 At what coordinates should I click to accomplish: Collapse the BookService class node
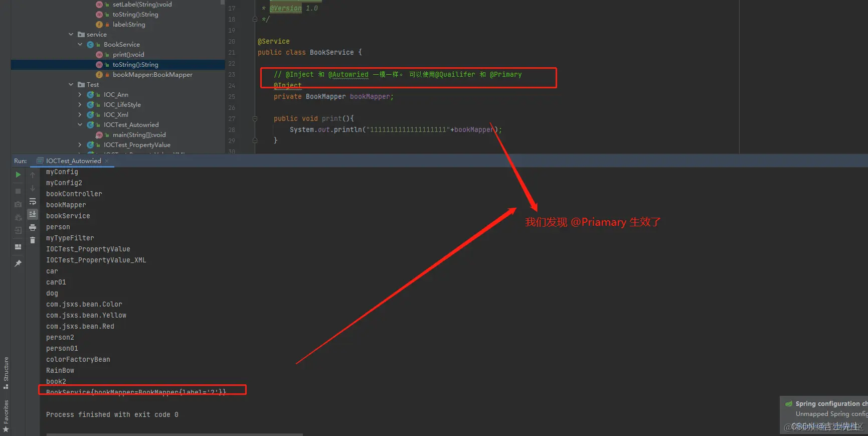(80, 45)
